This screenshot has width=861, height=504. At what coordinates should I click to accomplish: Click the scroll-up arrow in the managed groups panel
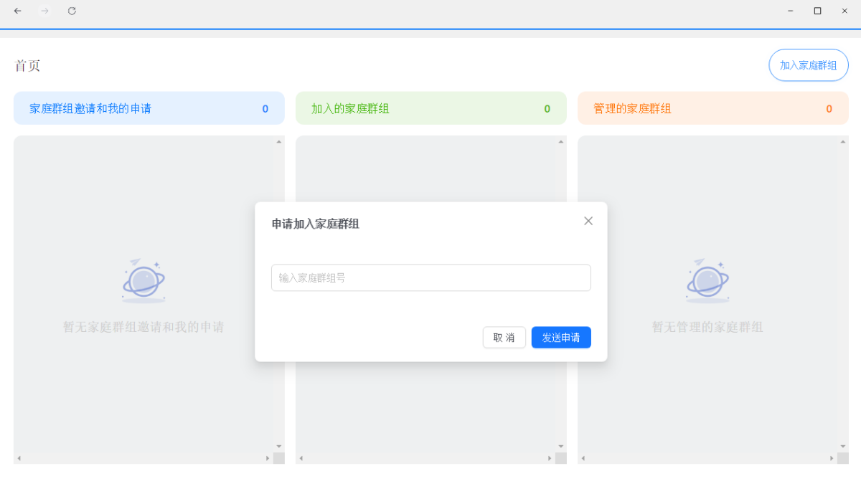point(843,141)
